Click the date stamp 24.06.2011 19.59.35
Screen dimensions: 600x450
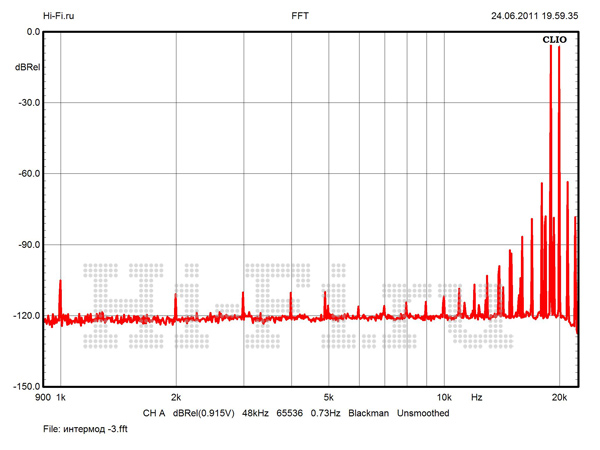point(534,16)
